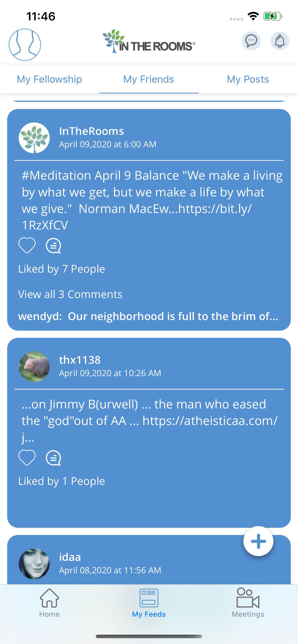The image size is (298, 644).
Task: Tap the blue plus new-post button
Action: (258, 541)
